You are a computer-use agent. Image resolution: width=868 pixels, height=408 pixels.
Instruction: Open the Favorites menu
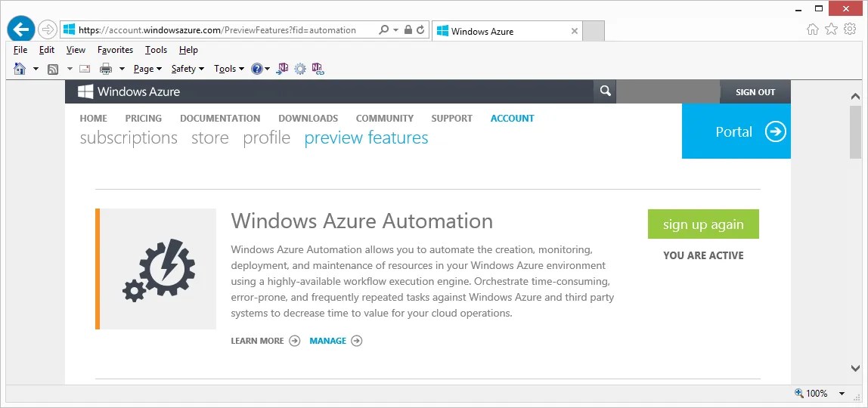pyautogui.click(x=115, y=50)
